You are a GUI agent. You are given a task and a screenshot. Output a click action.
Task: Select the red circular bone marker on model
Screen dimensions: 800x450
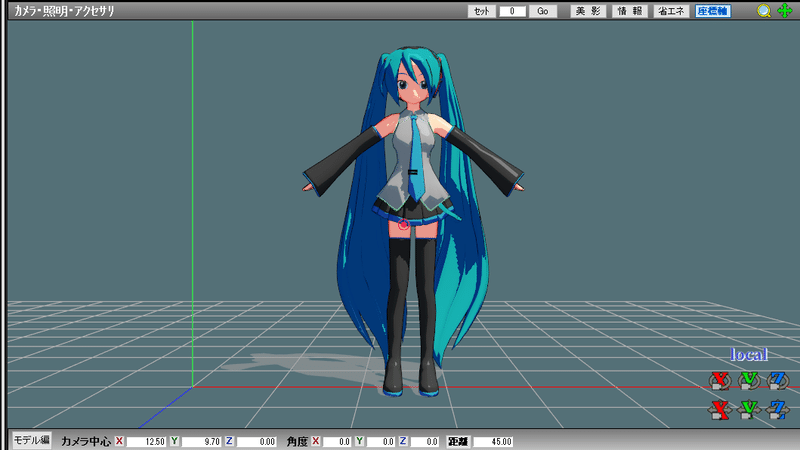[403, 224]
